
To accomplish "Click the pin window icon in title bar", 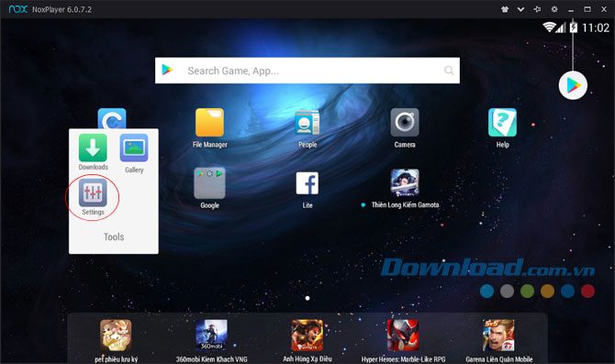I will click(537, 9).
